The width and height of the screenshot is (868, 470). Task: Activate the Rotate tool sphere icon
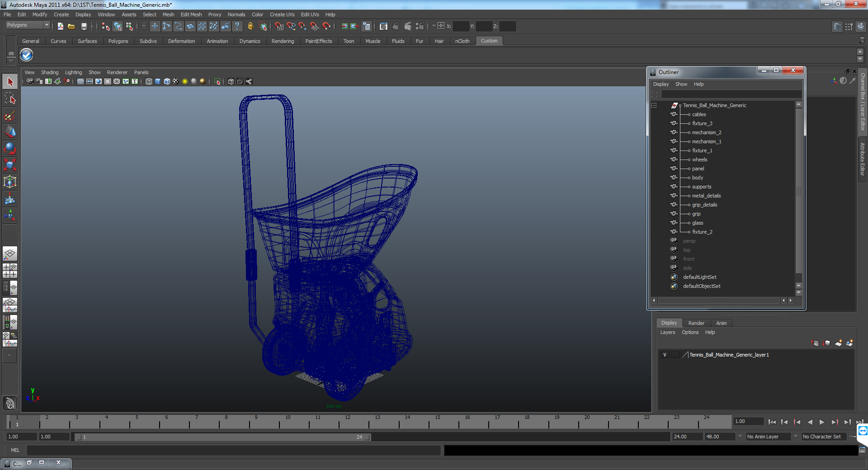click(x=10, y=148)
